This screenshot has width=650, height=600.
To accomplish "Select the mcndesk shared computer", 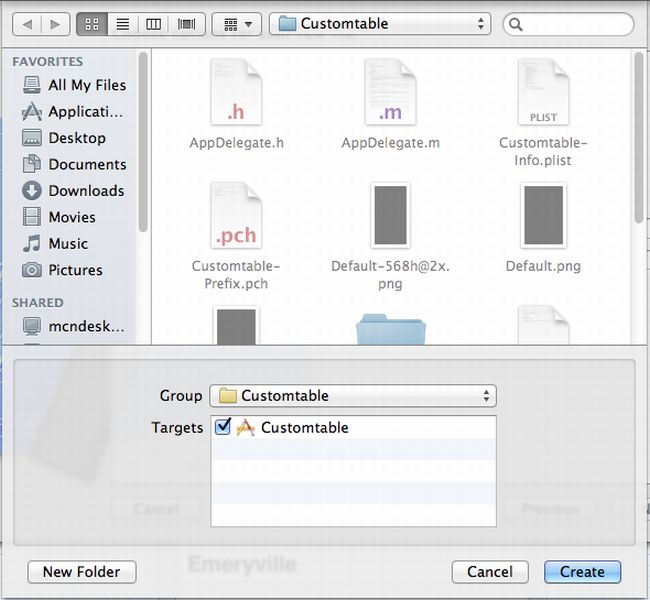I will 74,326.
